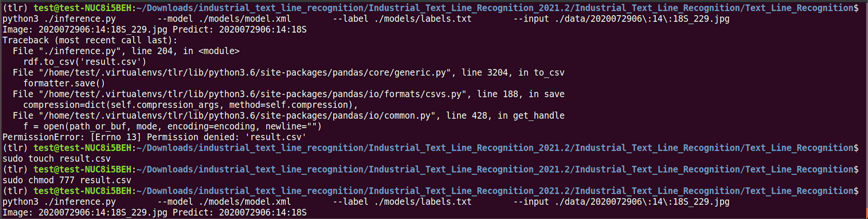The width and height of the screenshot is (868, 219).
Task: Click the last test@test-NUC8i5BEH prompt
Action: pyautogui.click(x=82, y=191)
